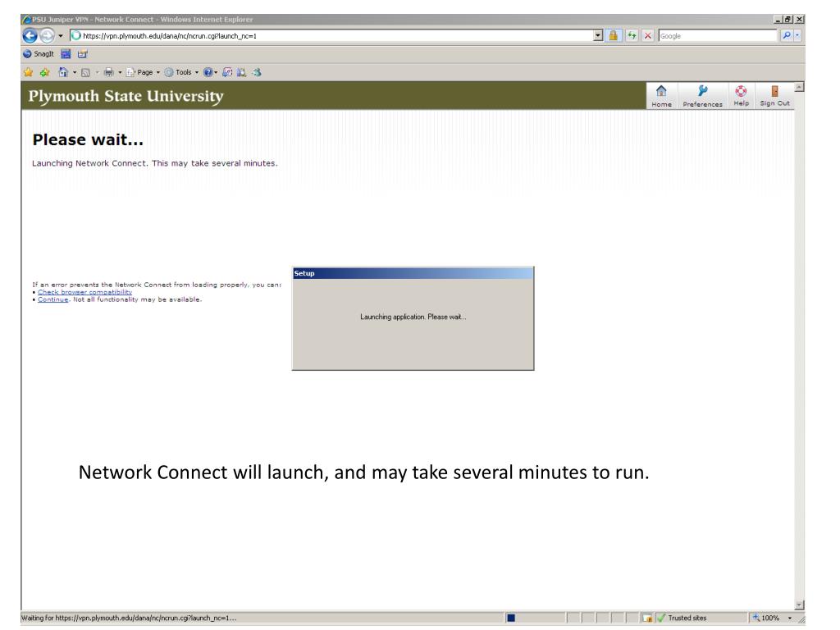
Task: Click the 'Launching application. Please wait...' text
Action: [413, 317]
